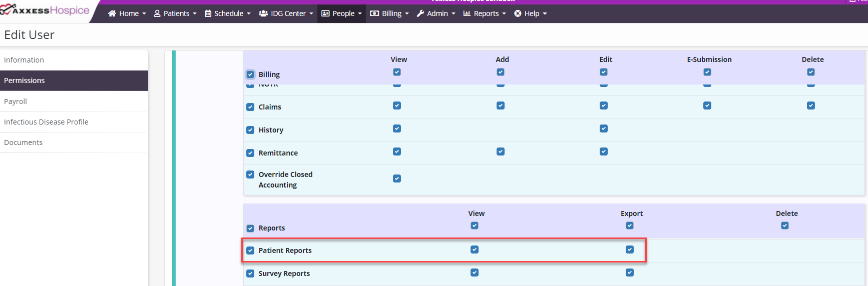Click the Home house icon
The image size is (868, 286).
coord(112,13)
